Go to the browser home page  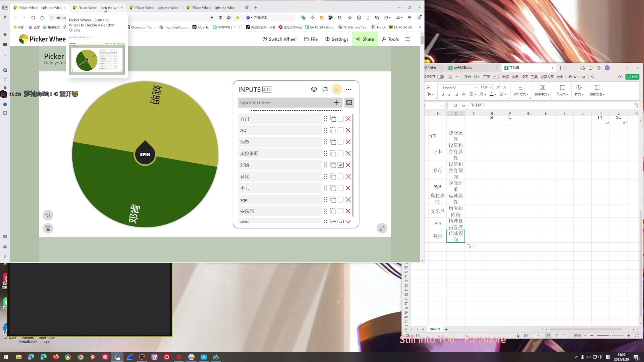42,17
